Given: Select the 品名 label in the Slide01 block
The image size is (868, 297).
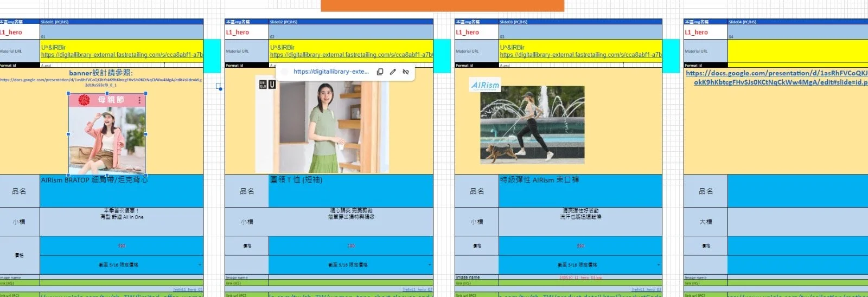Looking at the screenshot, I should pyautogui.click(x=20, y=191).
